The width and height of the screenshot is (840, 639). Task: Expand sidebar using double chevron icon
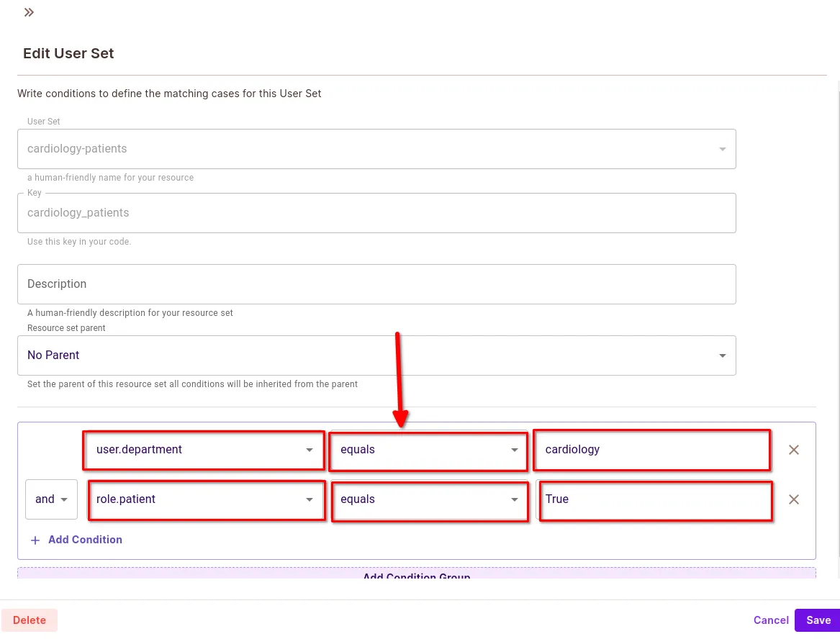pyautogui.click(x=29, y=12)
